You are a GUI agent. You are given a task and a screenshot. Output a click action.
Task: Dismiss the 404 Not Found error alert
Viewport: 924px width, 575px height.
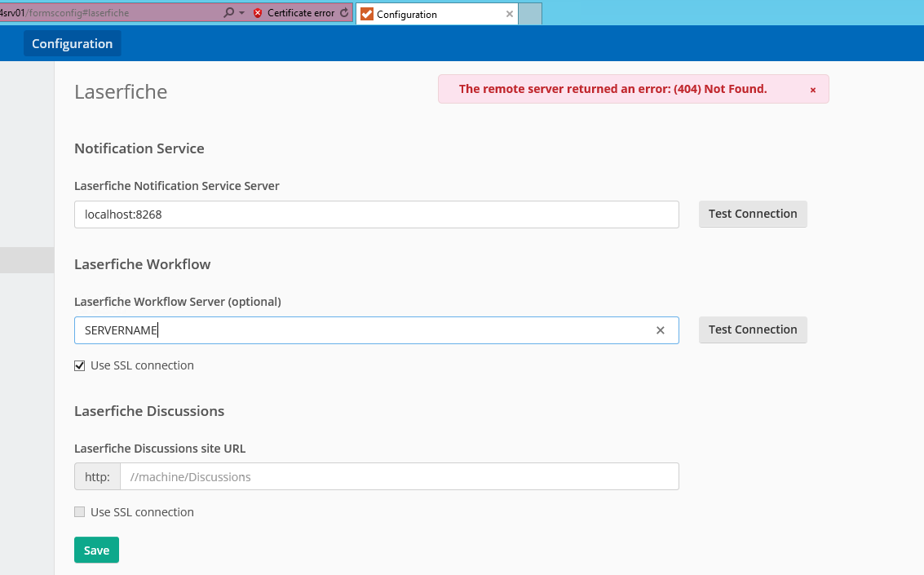click(x=812, y=90)
